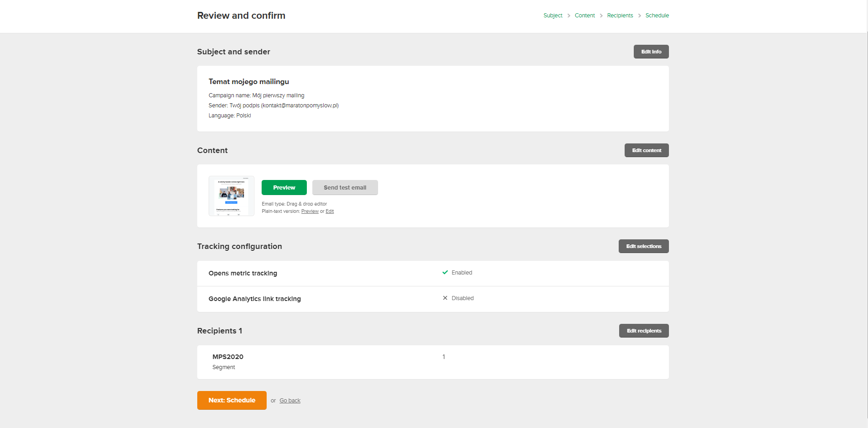This screenshot has height=428, width=868.
Task: Click Edit recipients button
Action: coord(644,330)
